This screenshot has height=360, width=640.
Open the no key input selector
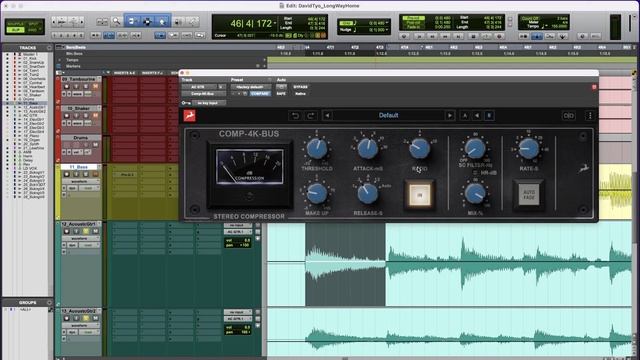coord(208,103)
